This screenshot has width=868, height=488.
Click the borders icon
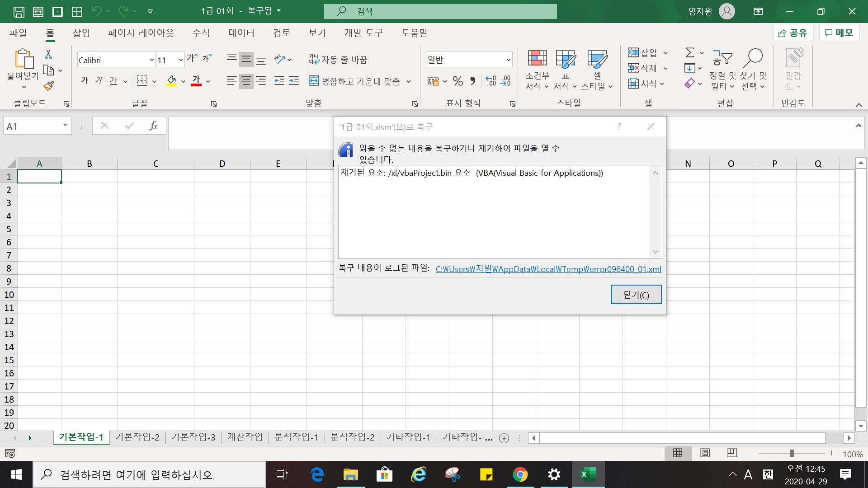pyautogui.click(x=142, y=81)
